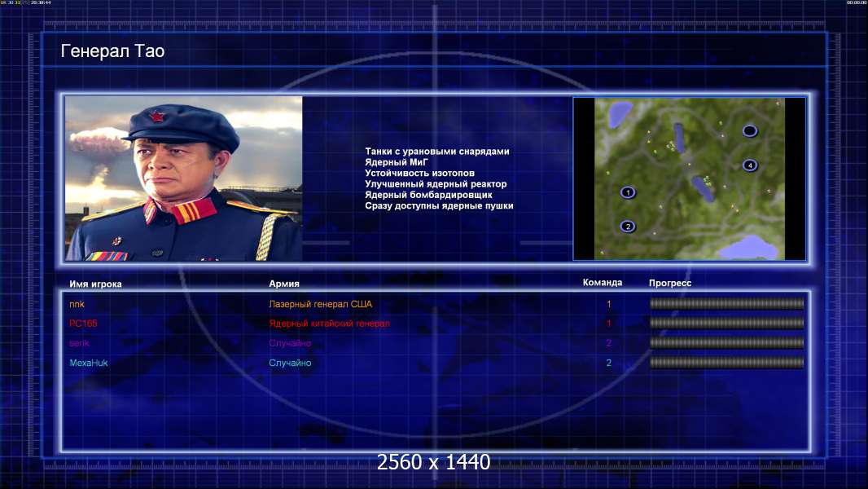Click 'Случайно' army in serik row
The image size is (868, 489).
(290, 343)
